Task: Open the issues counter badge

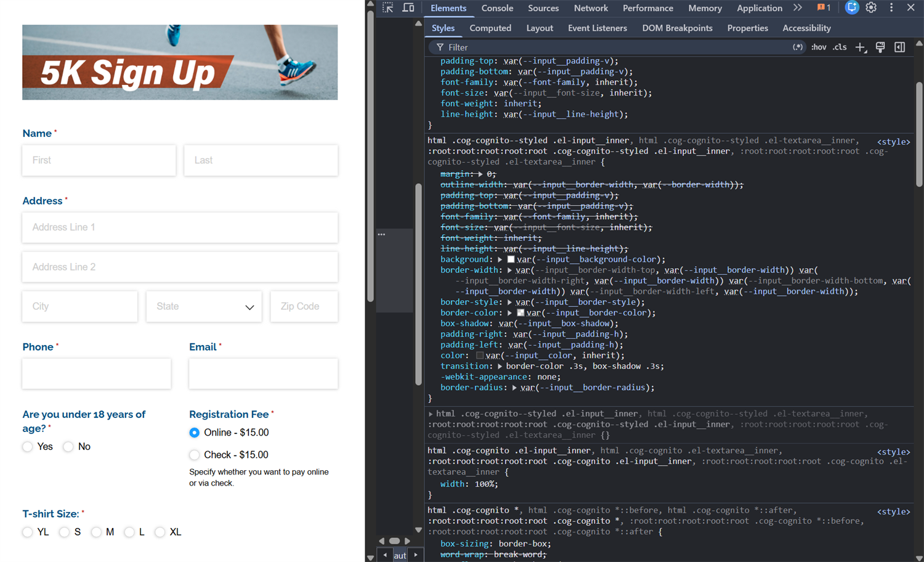Action: click(824, 8)
